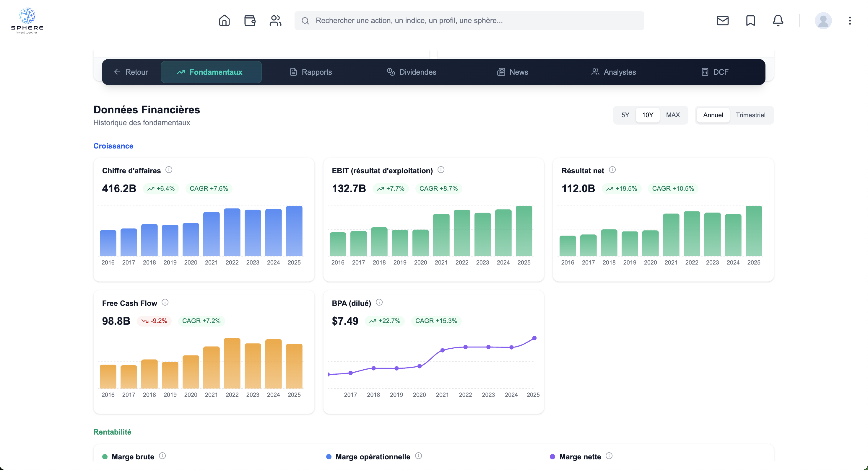Open the DCF tab
This screenshot has height=470, width=868.
tap(715, 72)
